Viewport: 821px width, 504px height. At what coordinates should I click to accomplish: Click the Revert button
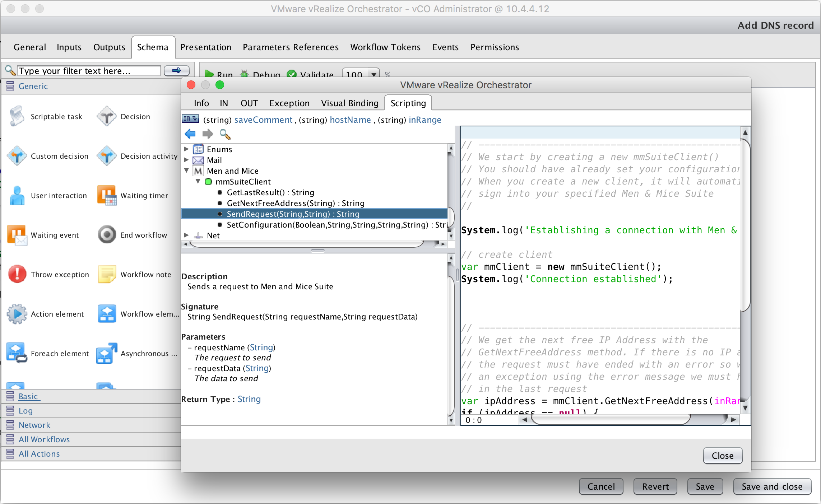pyautogui.click(x=655, y=486)
